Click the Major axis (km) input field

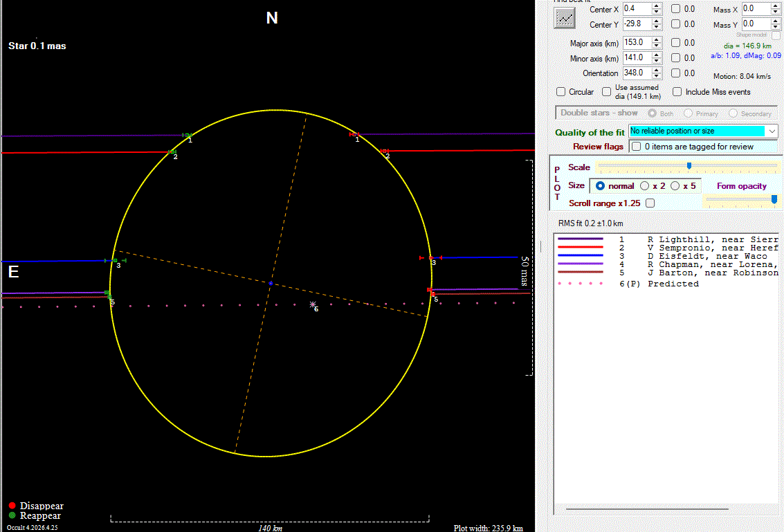pyautogui.click(x=637, y=42)
